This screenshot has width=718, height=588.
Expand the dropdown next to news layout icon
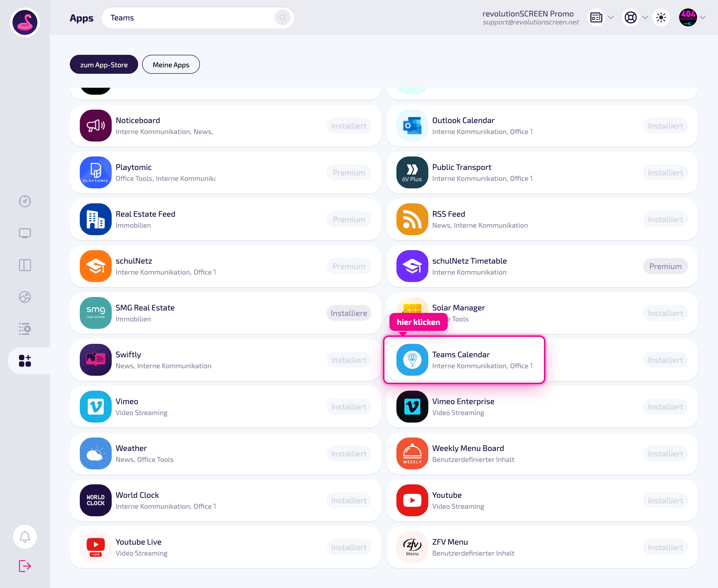coord(611,18)
